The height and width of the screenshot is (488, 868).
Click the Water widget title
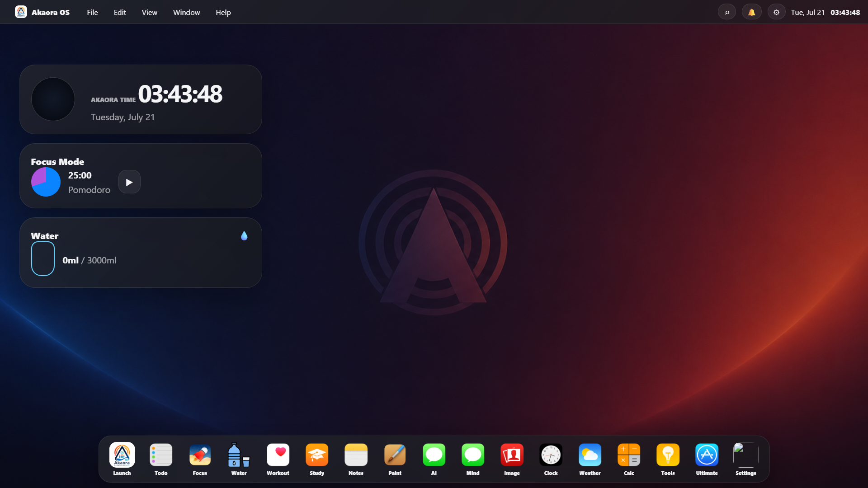click(x=45, y=236)
